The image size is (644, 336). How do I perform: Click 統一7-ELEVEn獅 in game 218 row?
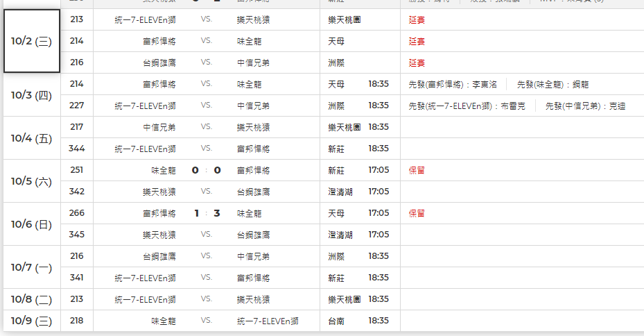(268, 321)
